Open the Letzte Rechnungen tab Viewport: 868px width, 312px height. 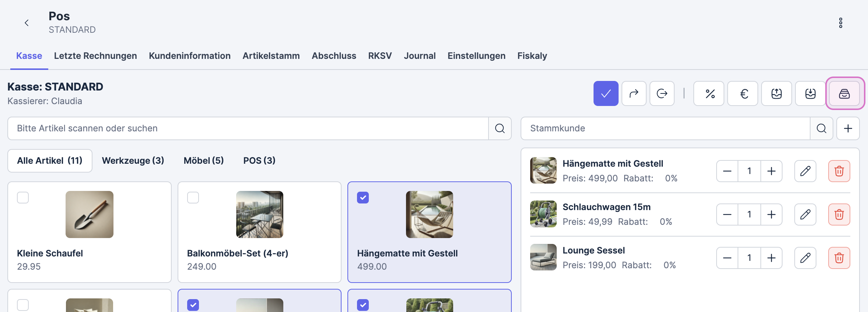pos(95,56)
